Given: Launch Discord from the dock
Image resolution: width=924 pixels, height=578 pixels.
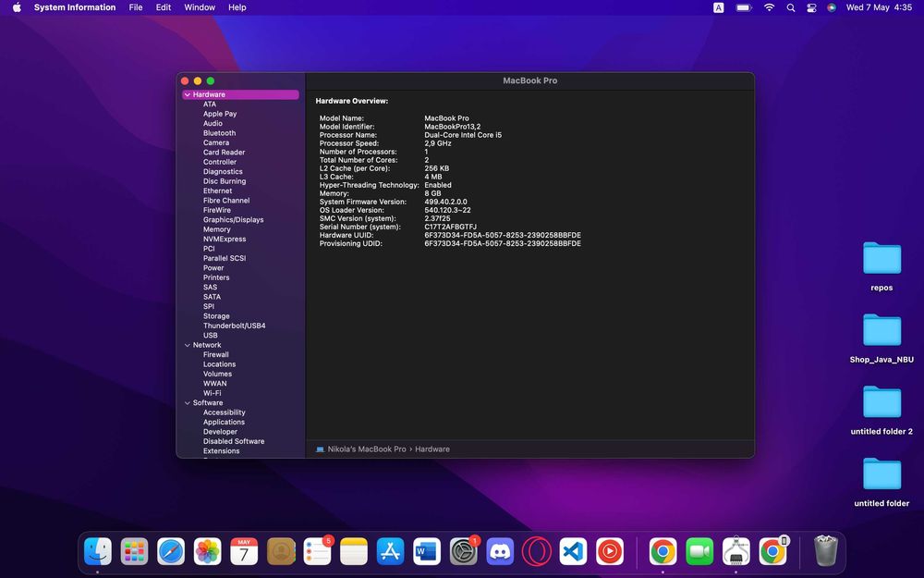Looking at the screenshot, I should pyautogui.click(x=500, y=552).
